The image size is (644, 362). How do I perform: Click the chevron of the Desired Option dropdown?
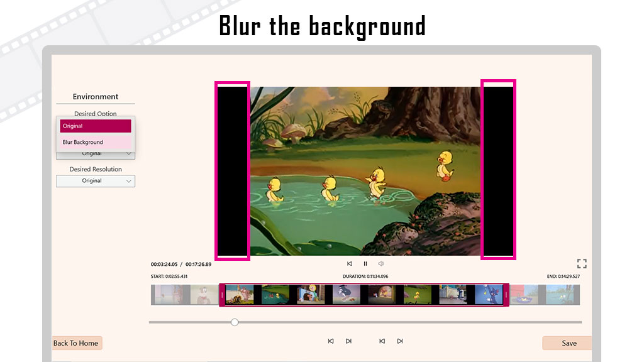[128, 154]
